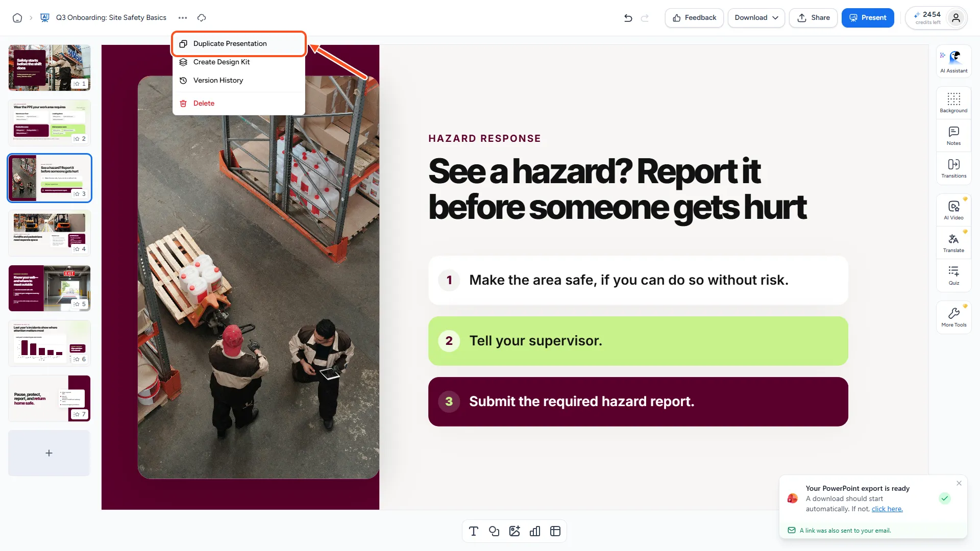Expand the Download dropdown
The width and height of the screenshot is (980, 551).
(x=756, y=18)
